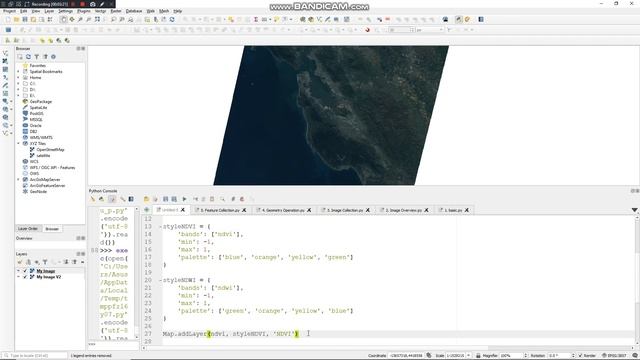Filter the Browser panel items
640x360 pixels.
tap(37, 57)
